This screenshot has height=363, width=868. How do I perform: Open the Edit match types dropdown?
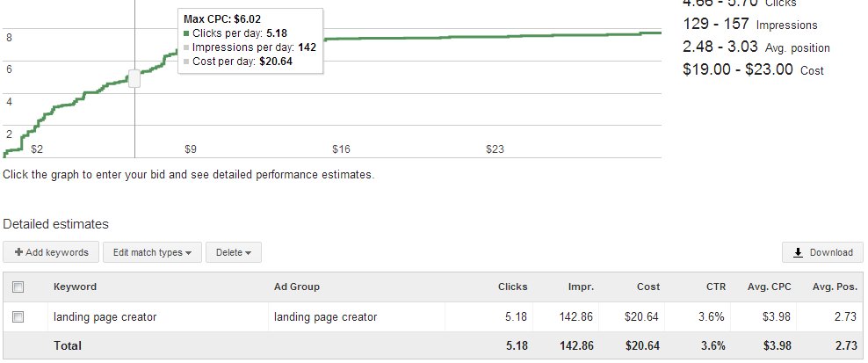point(152,252)
